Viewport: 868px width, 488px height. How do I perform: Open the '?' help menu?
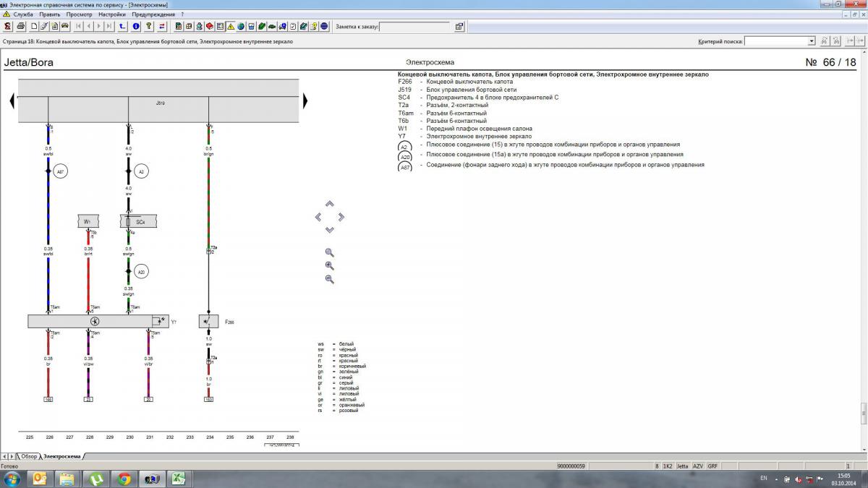(182, 14)
